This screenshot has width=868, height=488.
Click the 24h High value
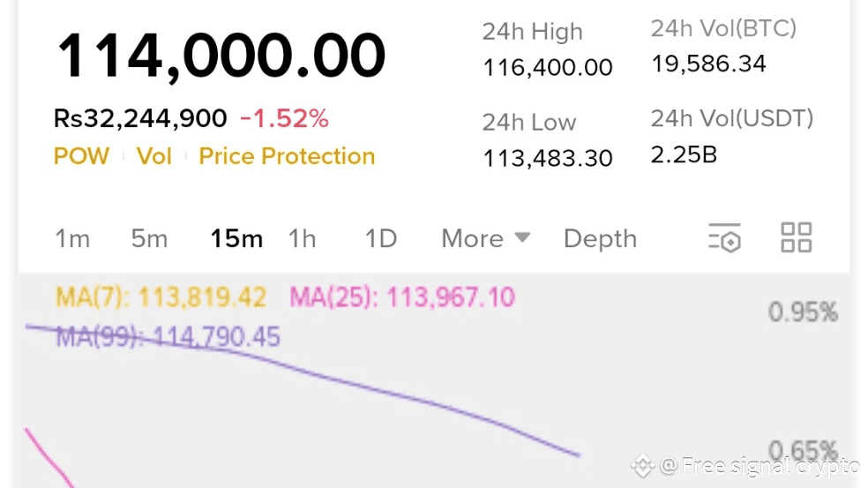547,68
